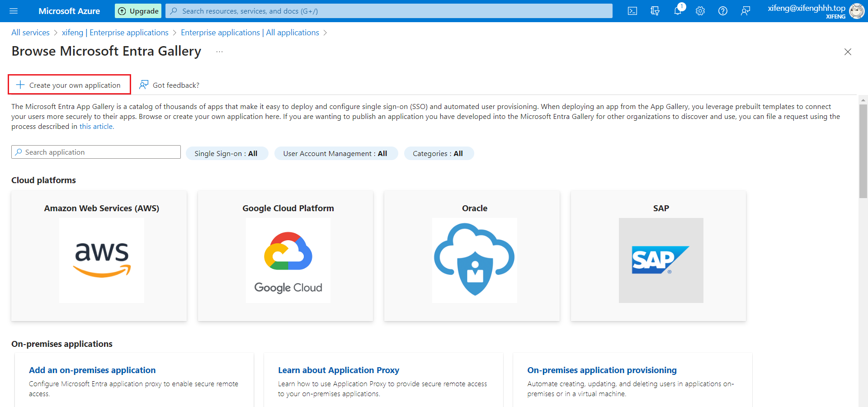Open the page ellipsis more options
The height and width of the screenshot is (407, 868).
click(219, 52)
